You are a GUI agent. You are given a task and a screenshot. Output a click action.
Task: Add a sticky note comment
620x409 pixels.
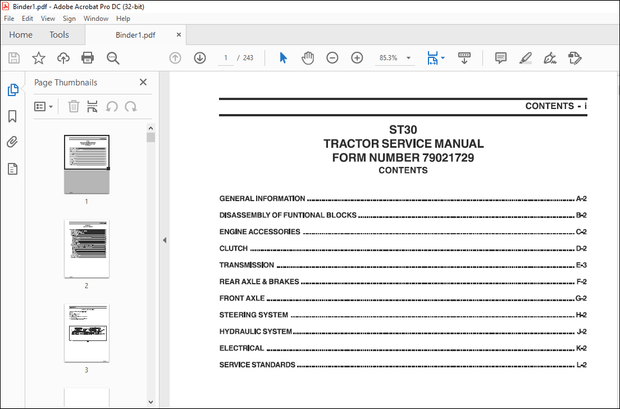pos(501,58)
